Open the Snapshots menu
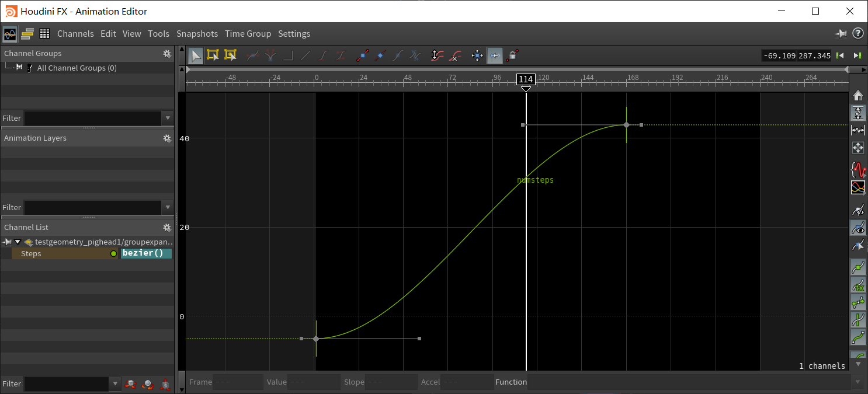This screenshot has height=394, width=868. click(197, 34)
